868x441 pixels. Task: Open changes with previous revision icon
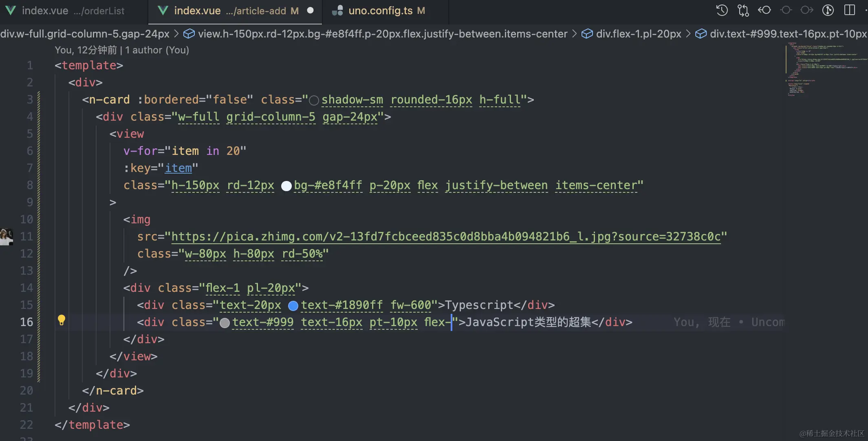(764, 10)
